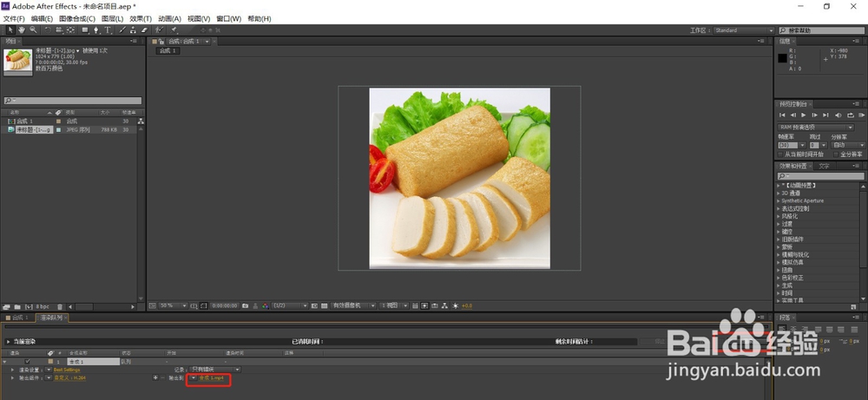Viewport: 868px width, 400px height.
Task: Toggle render checkbox for 合成 1 queue item
Action: pyautogui.click(x=27, y=361)
